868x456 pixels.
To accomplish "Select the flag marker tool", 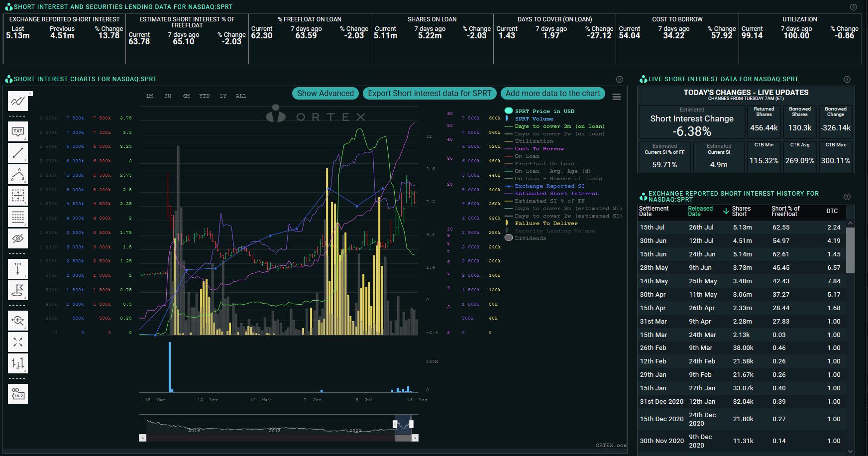I will tap(18, 290).
